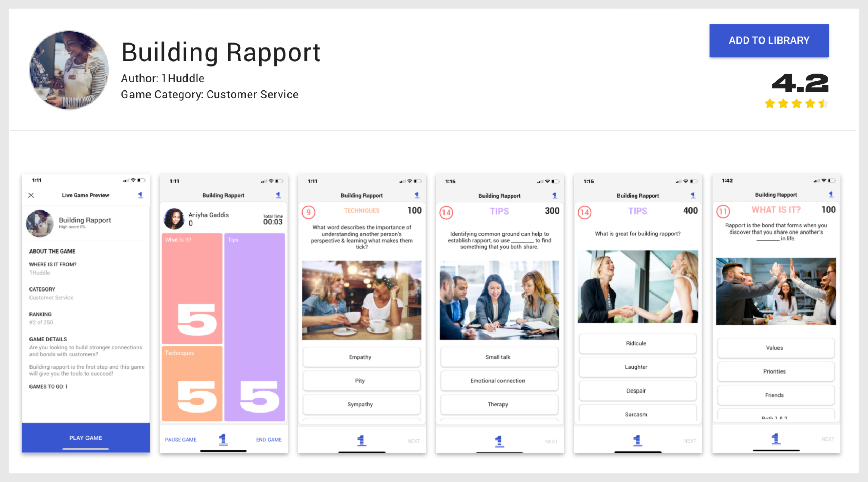Choose the Laughter answer choice

[x=637, y=367]
